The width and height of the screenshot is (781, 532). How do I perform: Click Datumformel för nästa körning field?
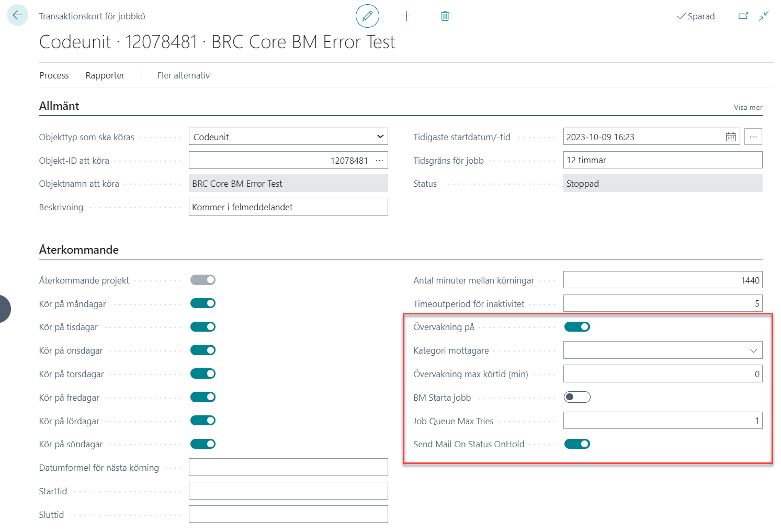click(x=288, y=467)
